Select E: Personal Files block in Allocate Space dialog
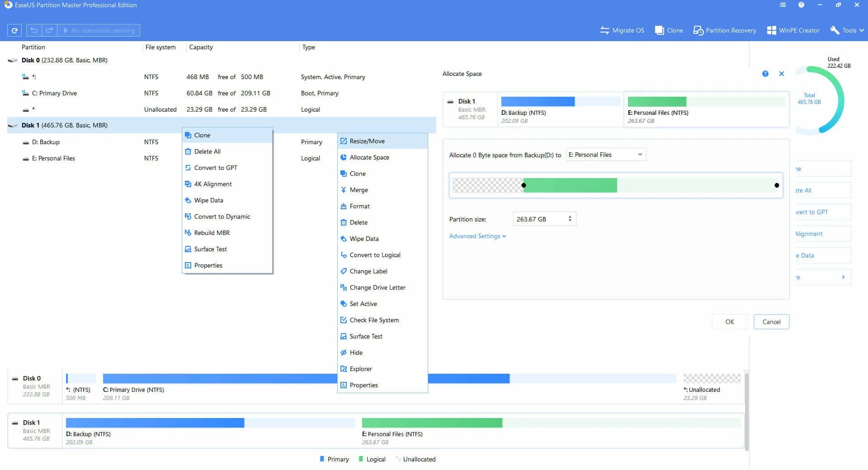868x470 pixels. [x=706, y=109]
